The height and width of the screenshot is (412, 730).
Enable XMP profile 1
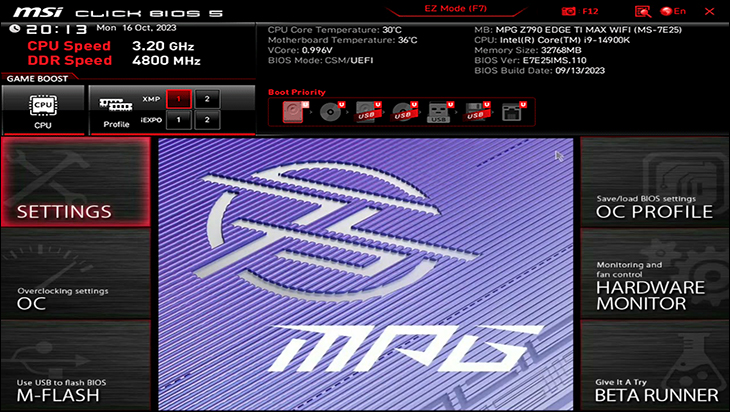[x=178, y=99]
